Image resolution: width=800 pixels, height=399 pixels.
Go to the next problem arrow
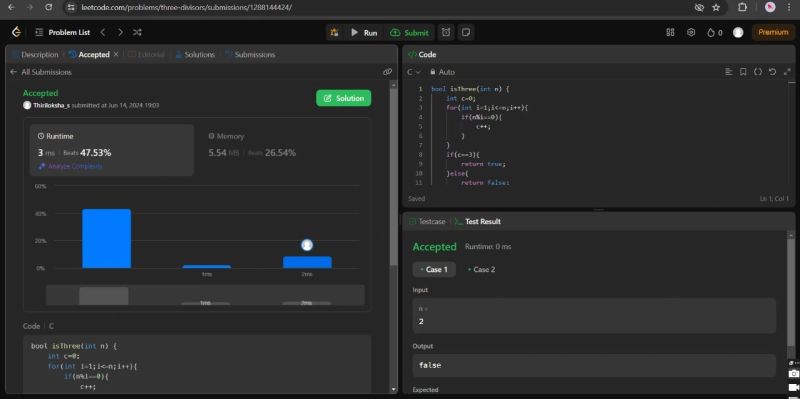tap(120, 32)
